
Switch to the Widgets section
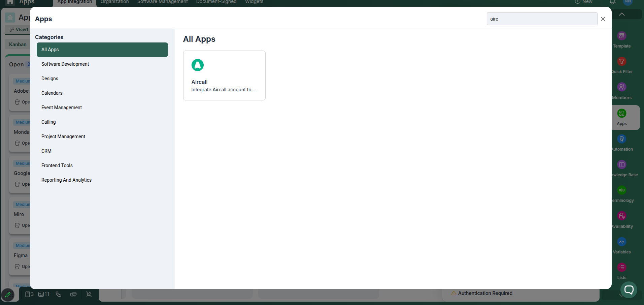(x=254, y=1)
